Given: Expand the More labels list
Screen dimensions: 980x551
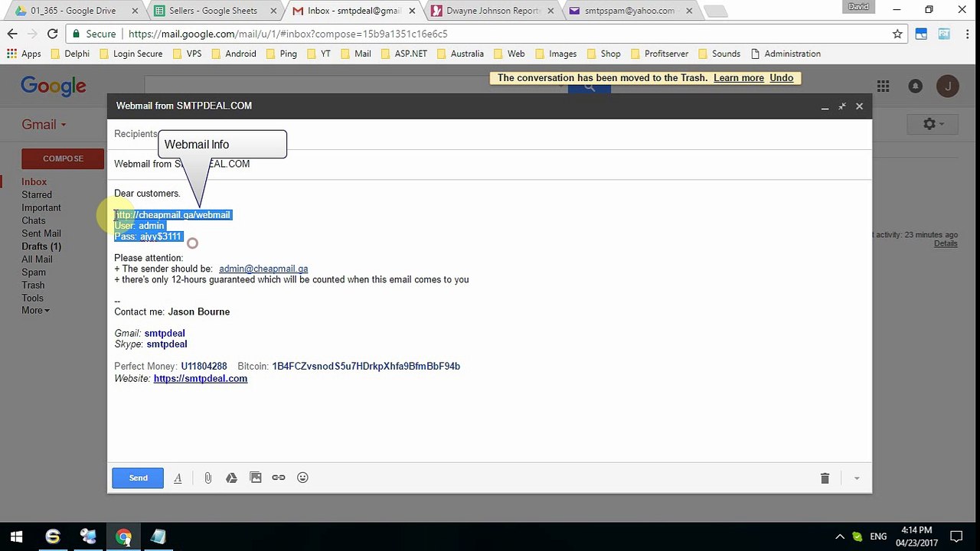Looking at the screenshot, I should [x=35, y=311].
